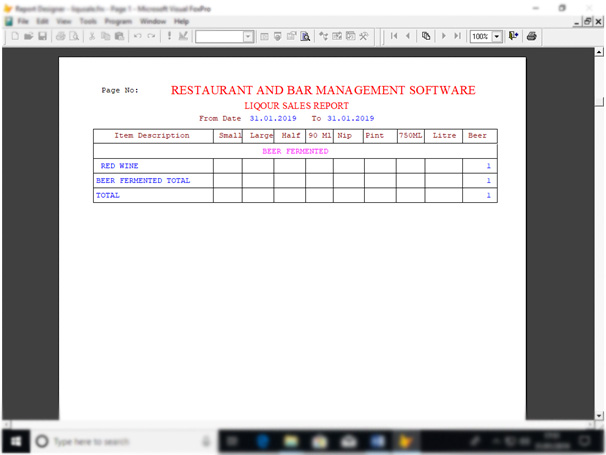Click the Visual FoxPro taskbar icon
Viewport: 606px width, 455px height.
coord(405,441)
